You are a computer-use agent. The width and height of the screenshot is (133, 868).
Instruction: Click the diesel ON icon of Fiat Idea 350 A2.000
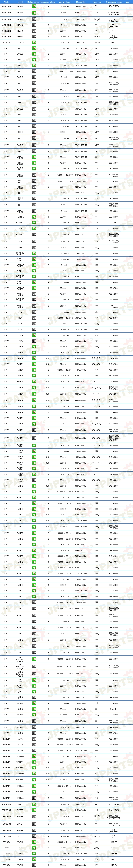pos(34,324)
